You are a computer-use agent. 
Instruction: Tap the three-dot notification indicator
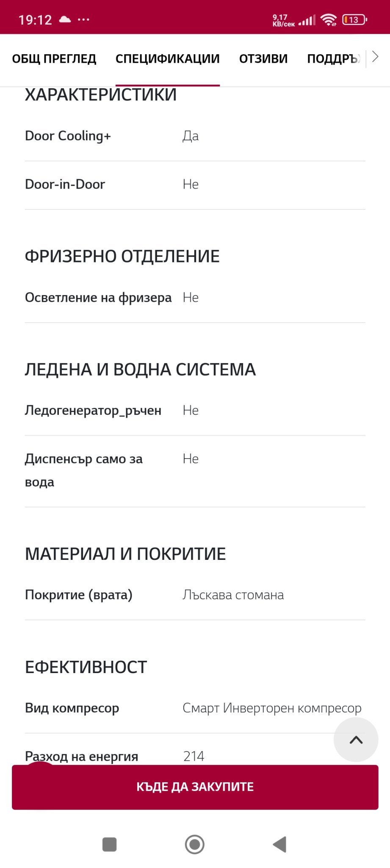pos(83,19)
